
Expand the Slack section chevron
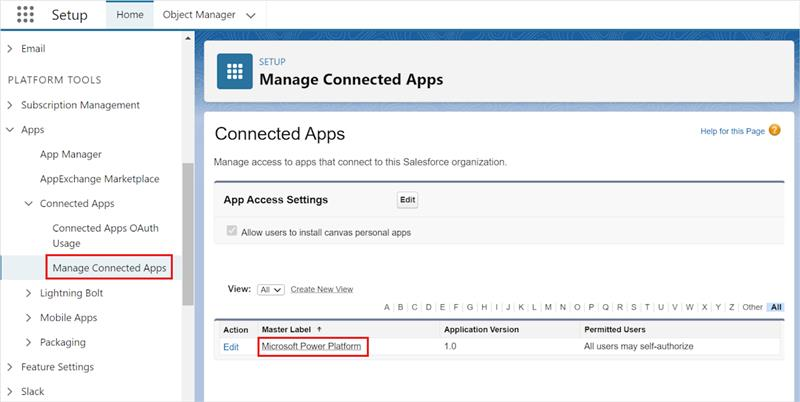[10, 392]
